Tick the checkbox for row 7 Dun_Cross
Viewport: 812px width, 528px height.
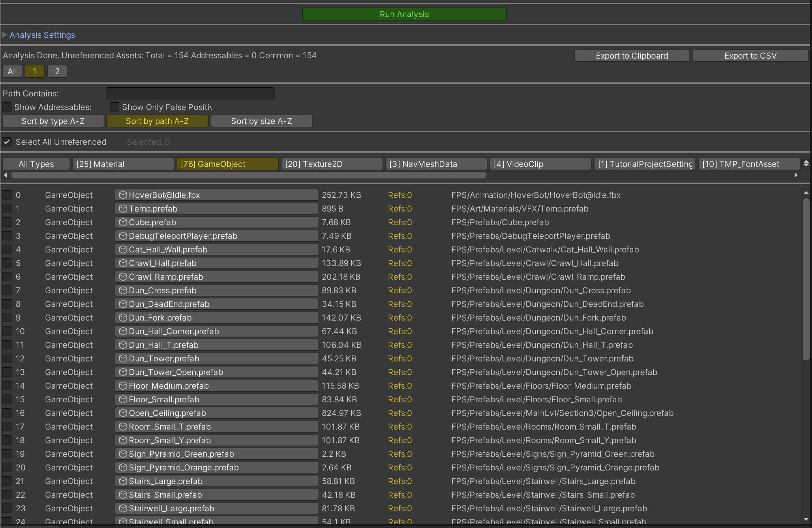(7, 291)
